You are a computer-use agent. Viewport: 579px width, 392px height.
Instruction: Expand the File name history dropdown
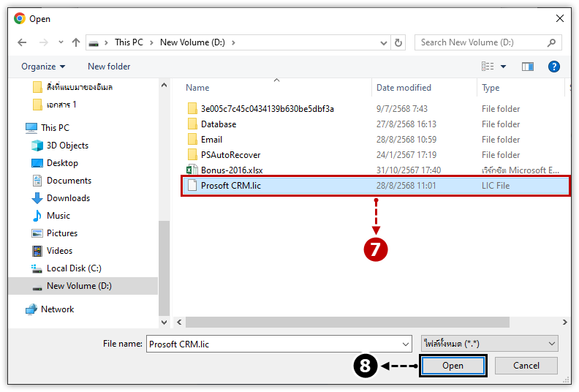(x=406, y=344)
